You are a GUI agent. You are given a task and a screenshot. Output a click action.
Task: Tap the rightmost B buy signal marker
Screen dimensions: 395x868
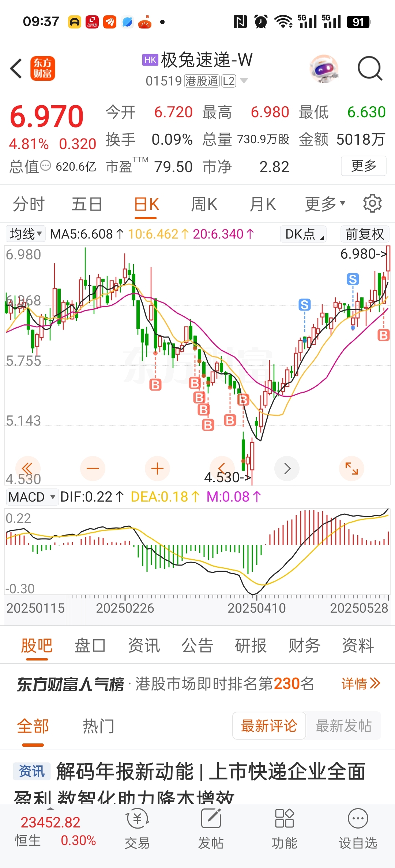click(x=383, y=335)
